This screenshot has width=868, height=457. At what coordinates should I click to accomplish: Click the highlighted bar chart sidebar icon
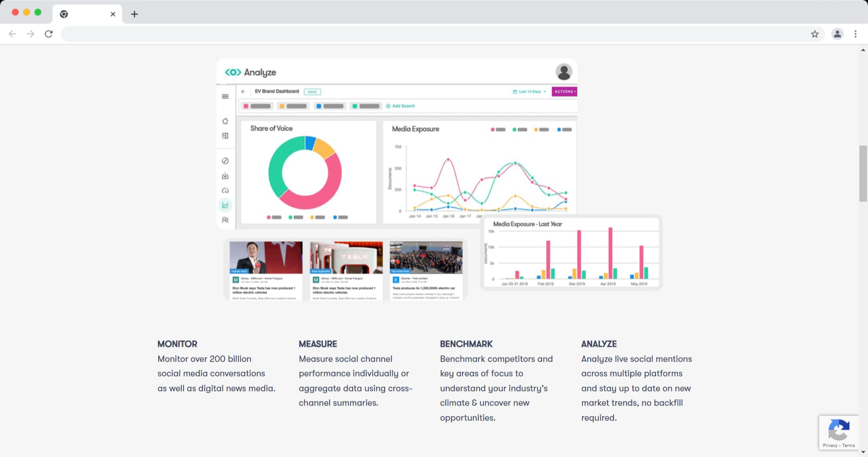pyautogui.click(x=225, y=205)
